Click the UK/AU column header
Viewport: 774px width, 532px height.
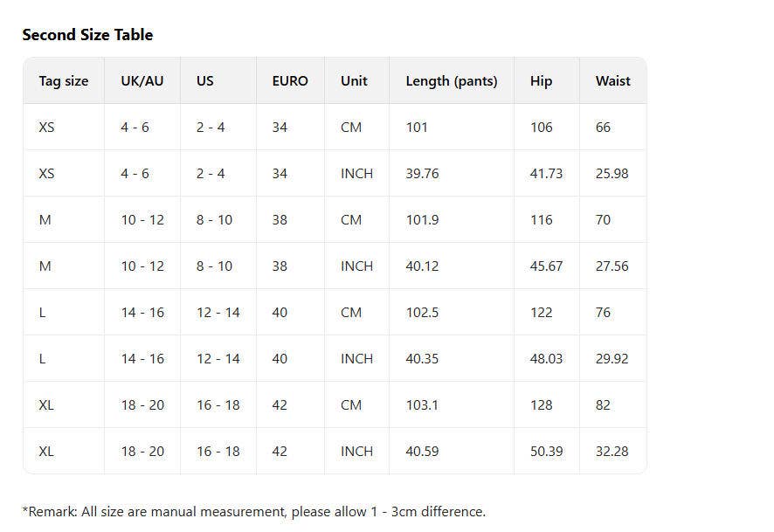tap(142, 81)
